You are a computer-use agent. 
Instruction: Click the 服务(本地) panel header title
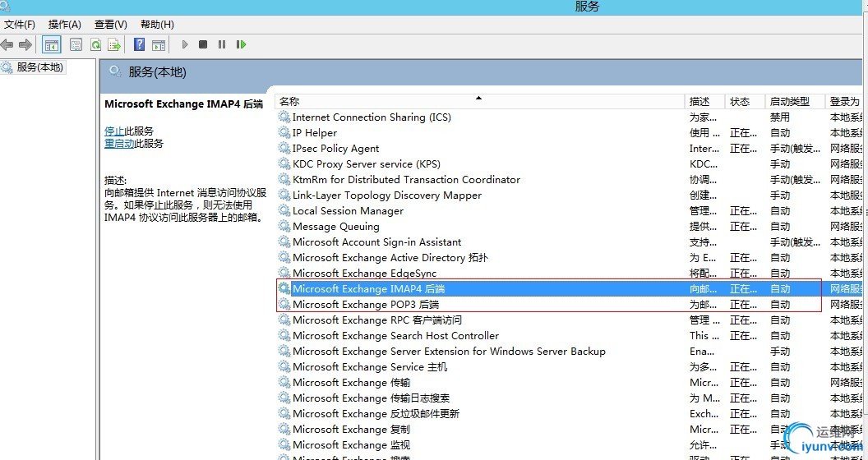click(x=157, y=72)
